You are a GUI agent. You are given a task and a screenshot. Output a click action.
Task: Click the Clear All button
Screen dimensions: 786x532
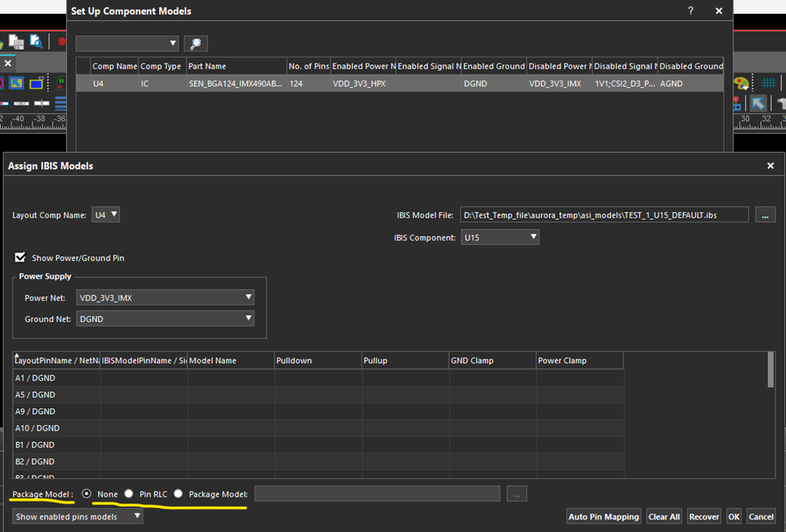click(663, 517)
